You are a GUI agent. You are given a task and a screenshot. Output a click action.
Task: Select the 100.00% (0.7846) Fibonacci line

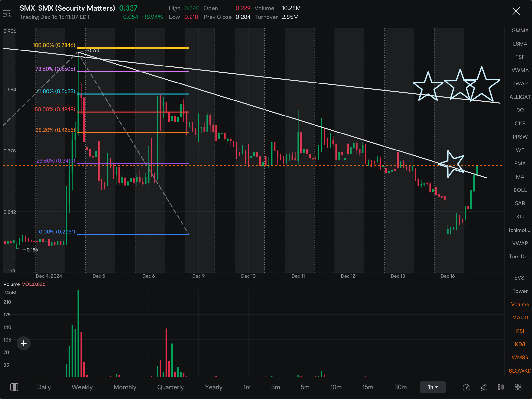coord(133,48)
